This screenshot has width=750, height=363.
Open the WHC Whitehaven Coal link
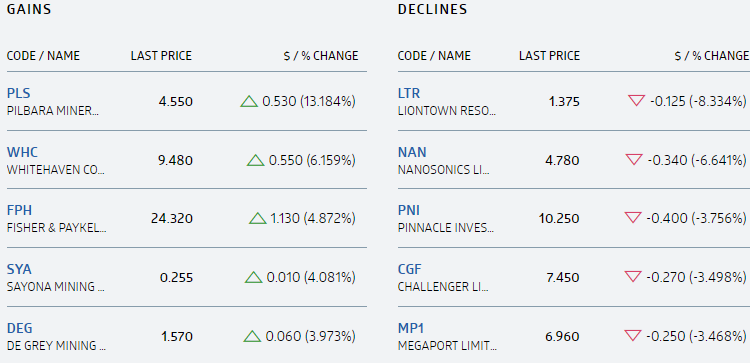[22, 152]
